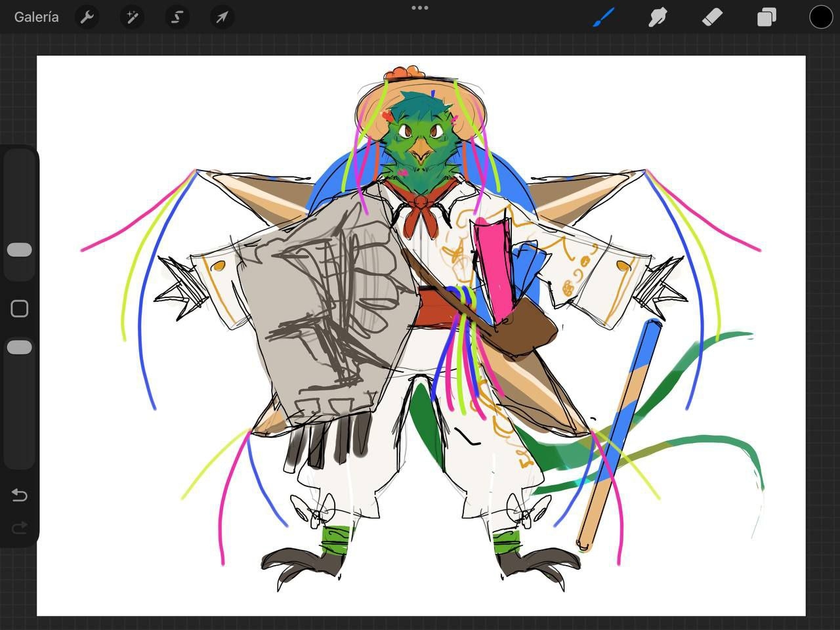
Task: Undo the last stroke
Action: tap(19, 495)
